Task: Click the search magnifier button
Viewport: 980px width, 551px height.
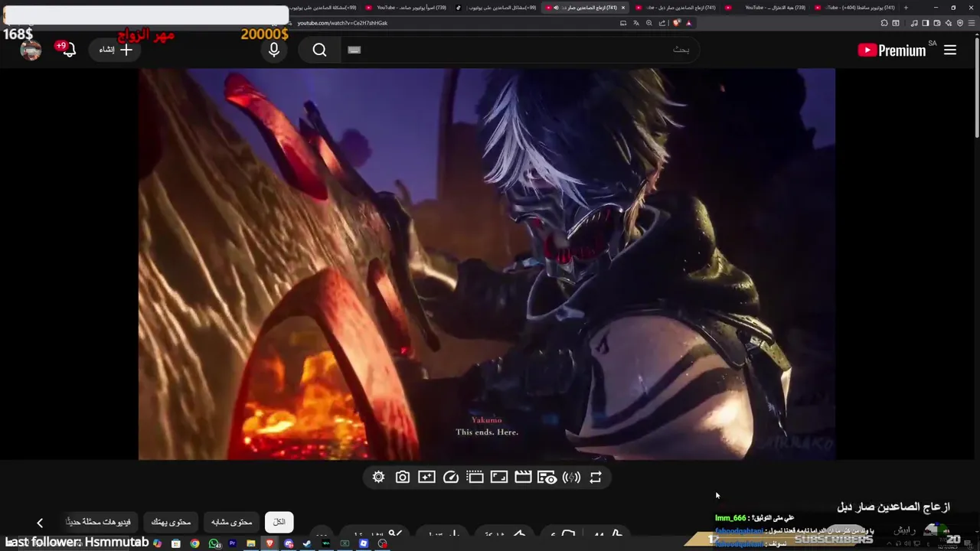Action: point(319,50)
